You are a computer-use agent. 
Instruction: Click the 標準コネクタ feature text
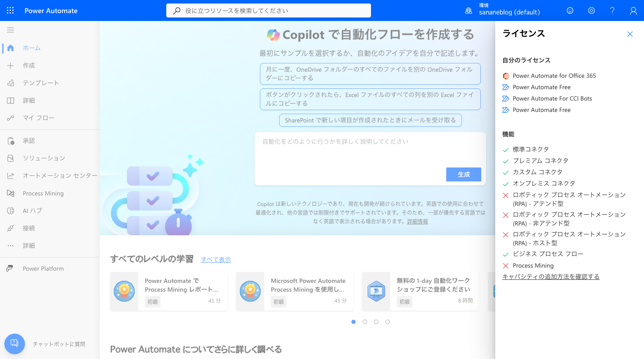[531, 150]
